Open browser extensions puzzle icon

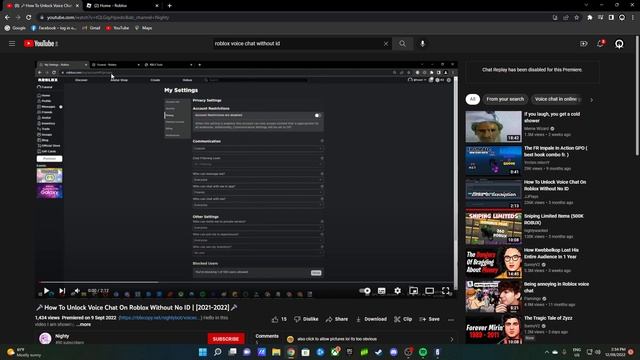(x=590, y=18)
